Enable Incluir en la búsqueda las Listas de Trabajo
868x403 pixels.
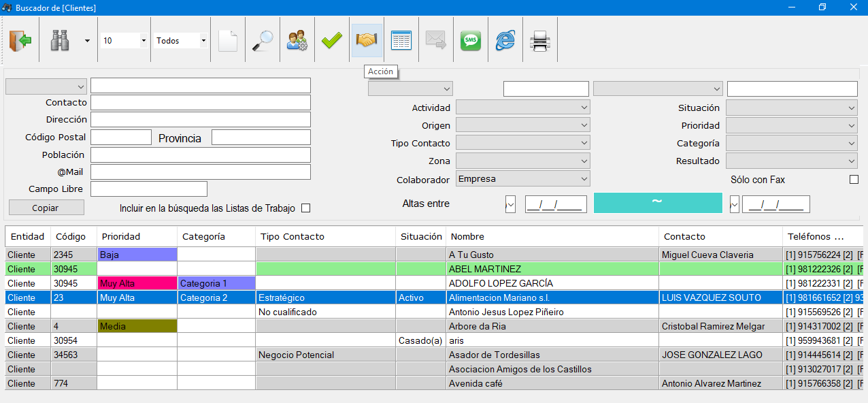(305, 208)
